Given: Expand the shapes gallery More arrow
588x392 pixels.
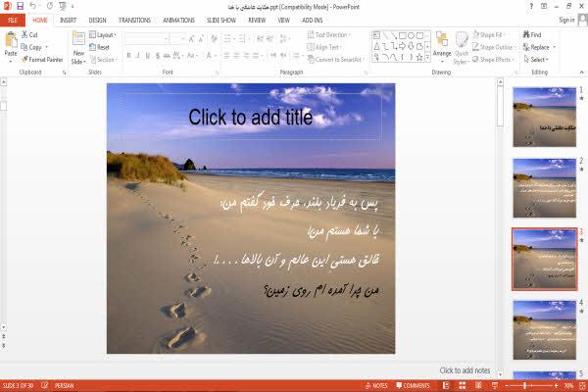Looking at the screenshot, I should point(427,57).
